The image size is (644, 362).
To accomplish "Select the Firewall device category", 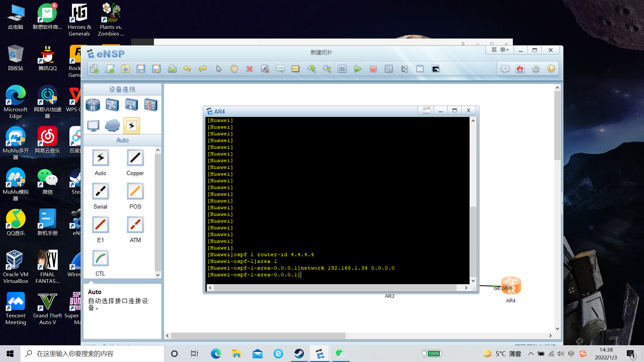I will click(x=151, y=105).
